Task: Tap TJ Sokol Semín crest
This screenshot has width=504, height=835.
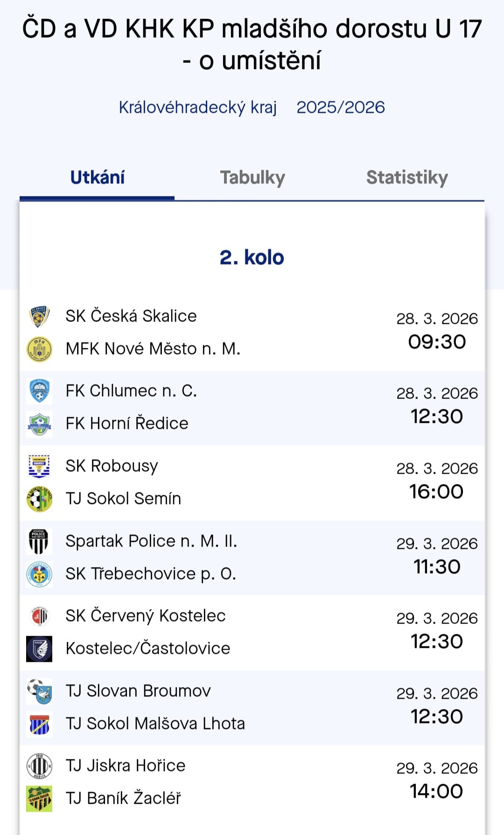Action: 39,499
